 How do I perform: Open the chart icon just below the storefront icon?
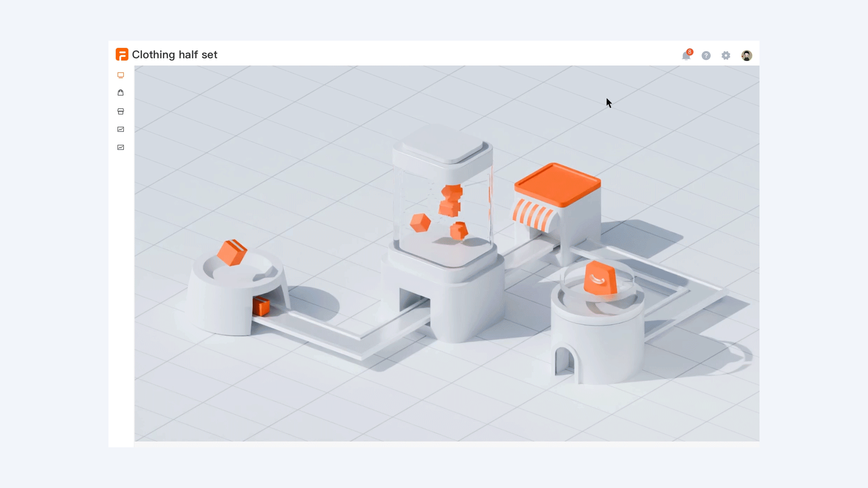(121, 129)
